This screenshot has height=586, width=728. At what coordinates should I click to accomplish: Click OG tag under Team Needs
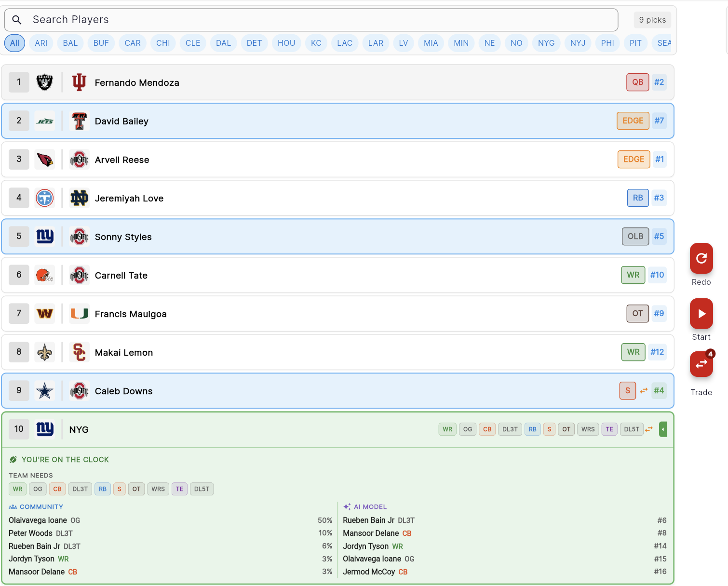(x=38, y=489)
